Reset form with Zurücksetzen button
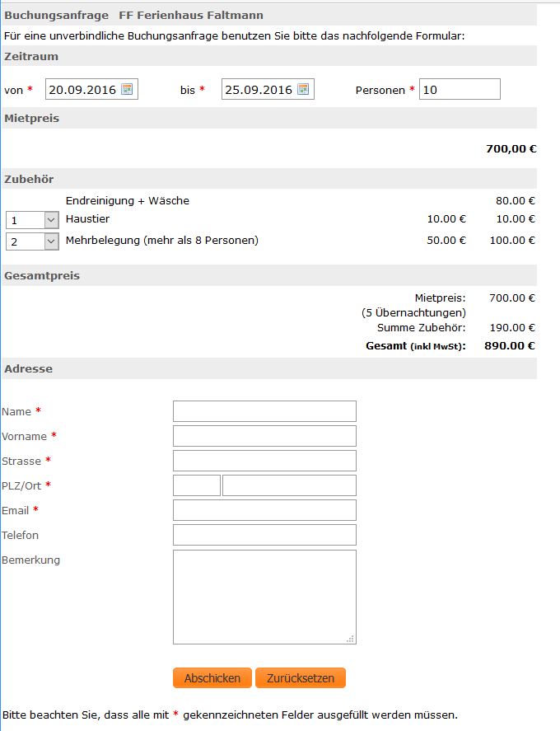The image size is (560, 731). [x=301, y=678]
